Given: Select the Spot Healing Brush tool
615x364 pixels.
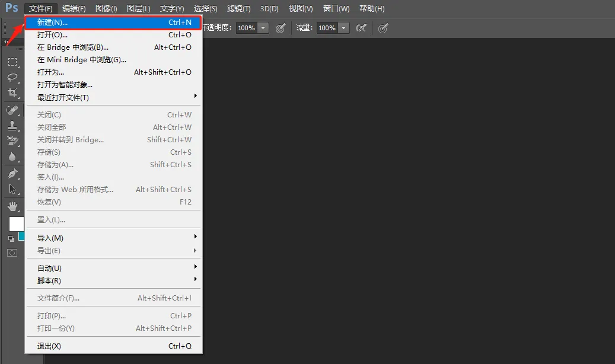Looking at the screenshot, I should point(12,110).
